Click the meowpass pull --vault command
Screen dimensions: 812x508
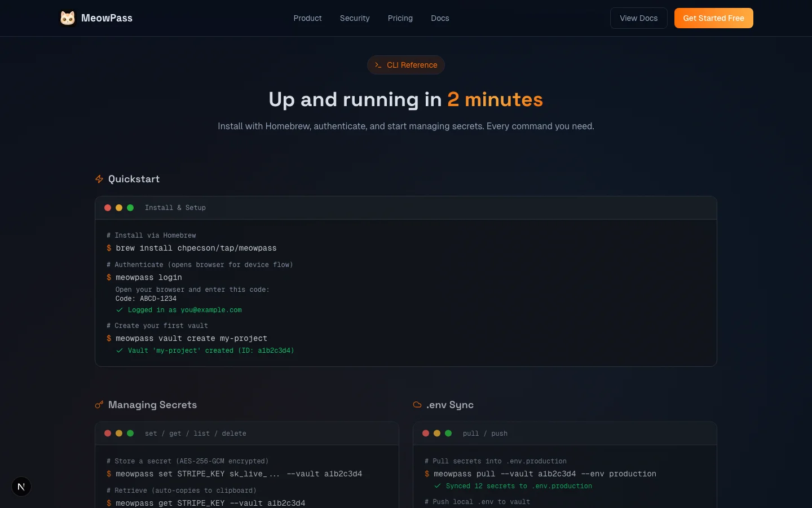(545, 474)
